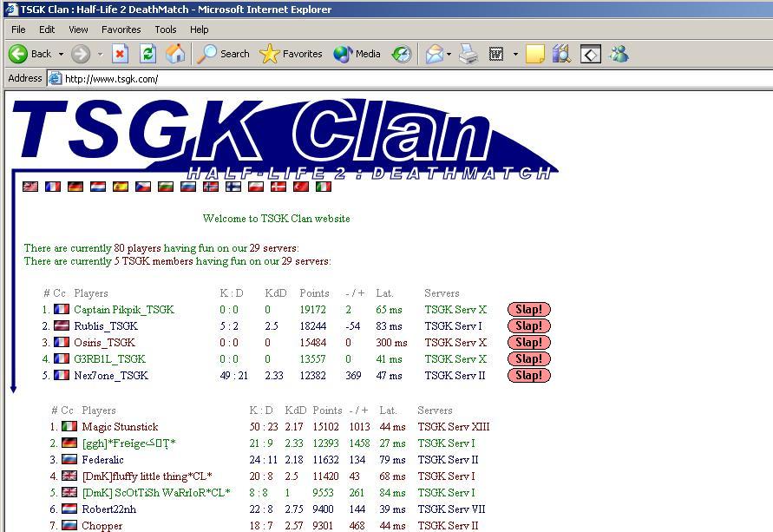Open the Mail button dropdown arrow
This screenshot has width=773, height=532.
coord(449,54)
